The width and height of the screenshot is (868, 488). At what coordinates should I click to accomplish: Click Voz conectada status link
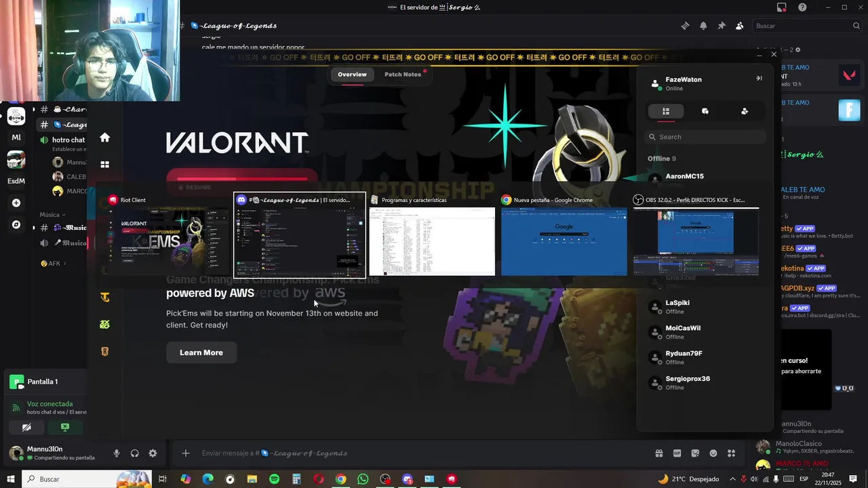(x=50, y=404)
